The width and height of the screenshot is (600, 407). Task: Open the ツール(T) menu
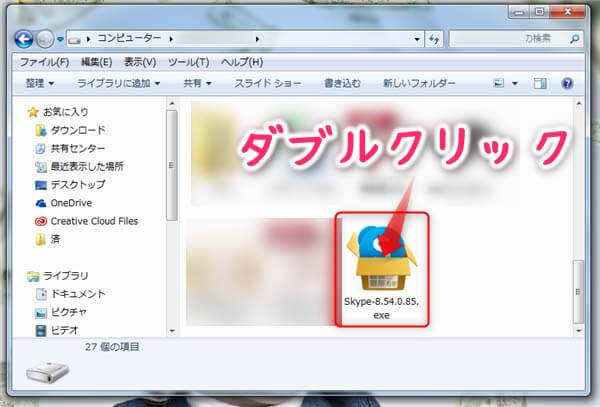(189, 62)
